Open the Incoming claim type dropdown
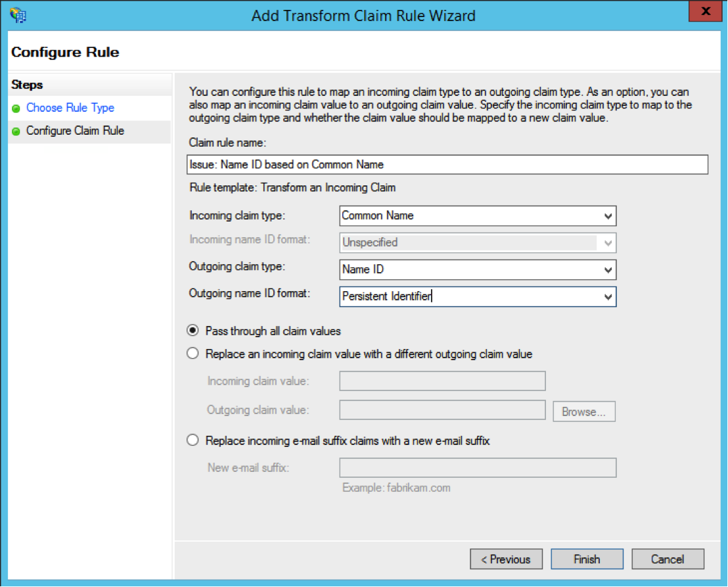This screenshot has height=587, width=728. point(608,216)
